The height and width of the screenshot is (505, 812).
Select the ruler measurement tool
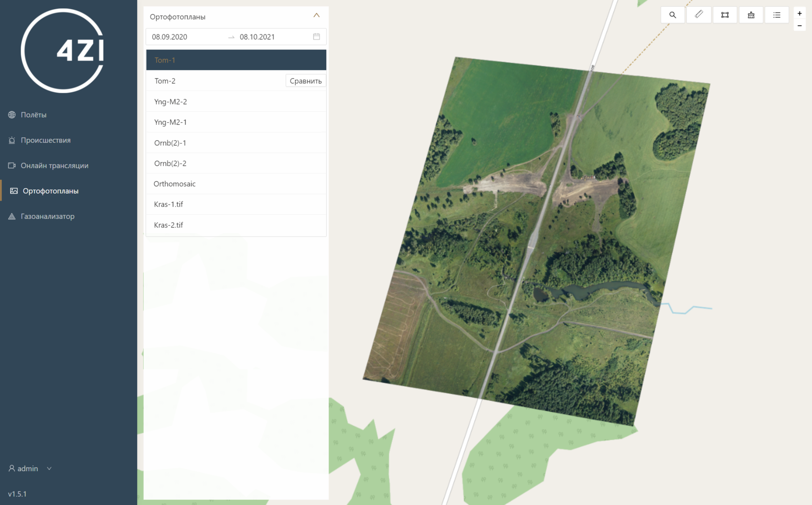point(698,15)
